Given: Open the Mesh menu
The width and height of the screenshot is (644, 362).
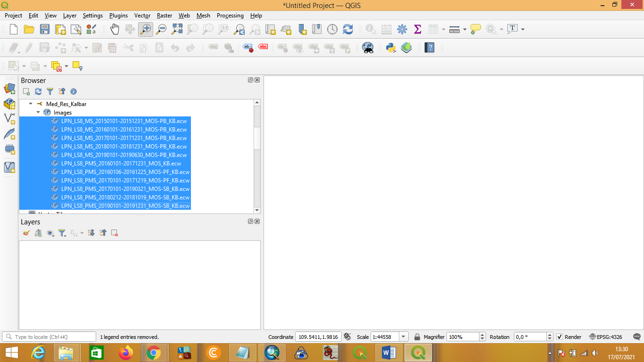Looking at the screenshot, I should pos(203,16).
